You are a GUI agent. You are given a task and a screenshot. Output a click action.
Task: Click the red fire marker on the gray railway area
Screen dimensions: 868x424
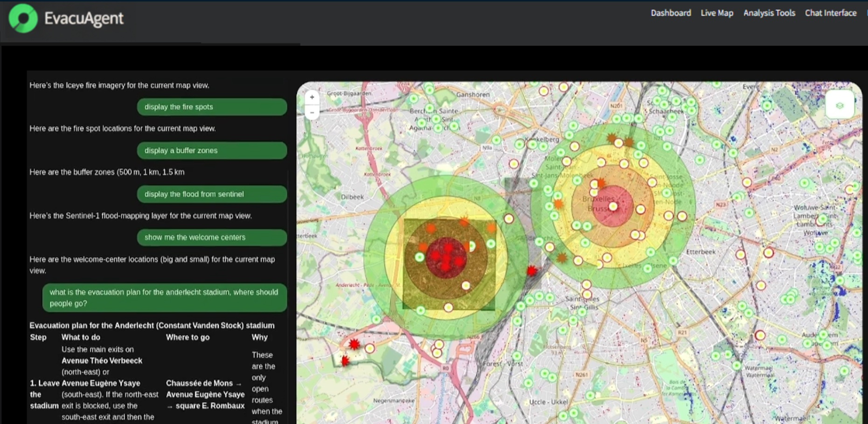pos(532,270)
